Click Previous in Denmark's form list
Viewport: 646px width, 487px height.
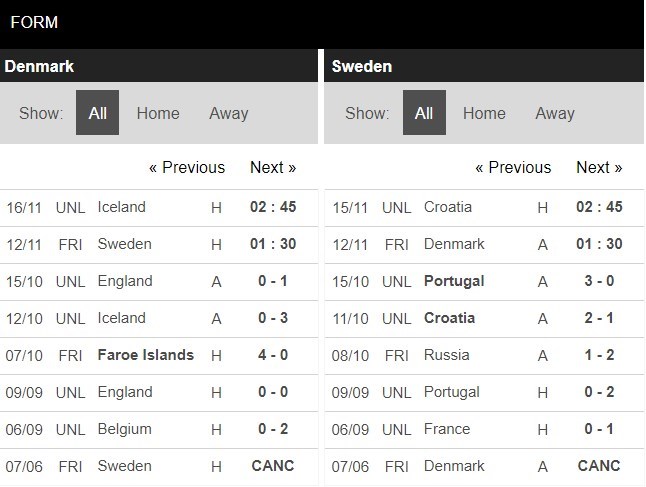(187, 167)
